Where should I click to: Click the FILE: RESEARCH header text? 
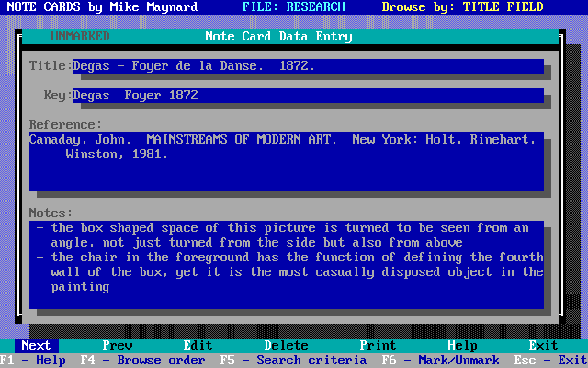pyautogui.click(x=293, y=6)
